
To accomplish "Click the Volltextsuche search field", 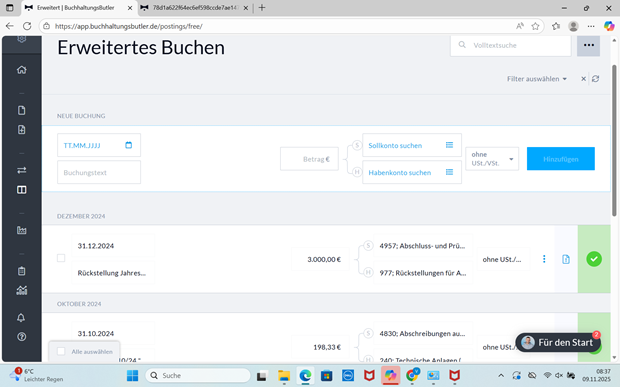I will point(510,45).
